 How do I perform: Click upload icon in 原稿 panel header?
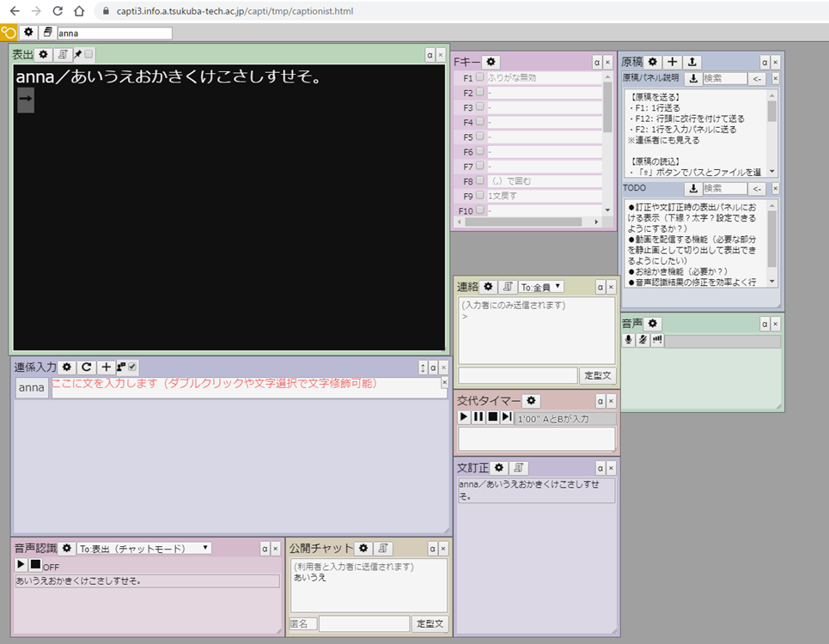click(x=692, y=62)
